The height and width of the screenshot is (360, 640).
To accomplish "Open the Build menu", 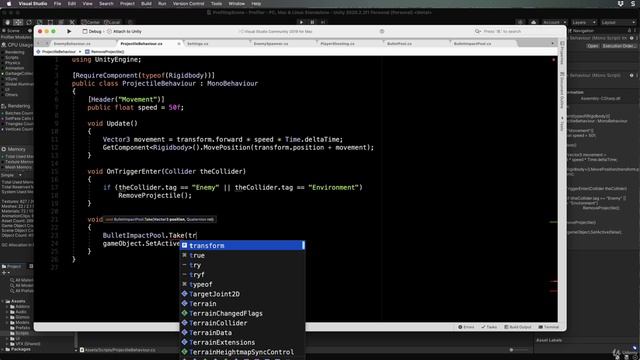I will point(146,4).
